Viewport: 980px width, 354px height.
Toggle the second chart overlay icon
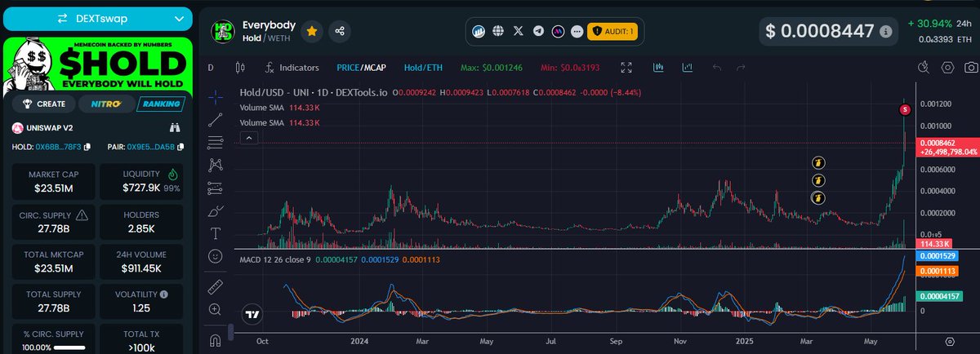[x=688, y=67]
